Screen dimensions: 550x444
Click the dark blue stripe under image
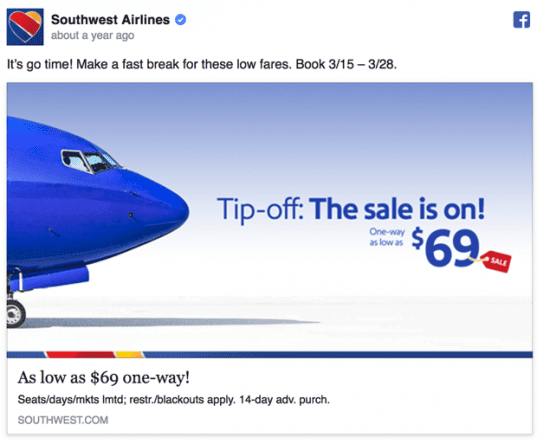pos(338,355)
